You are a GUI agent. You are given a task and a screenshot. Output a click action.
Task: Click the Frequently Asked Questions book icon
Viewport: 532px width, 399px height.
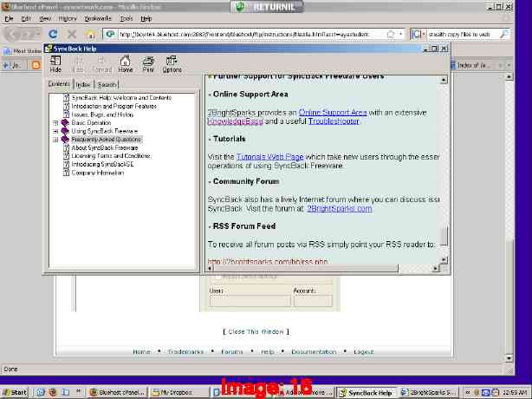(x=65, y=140)
